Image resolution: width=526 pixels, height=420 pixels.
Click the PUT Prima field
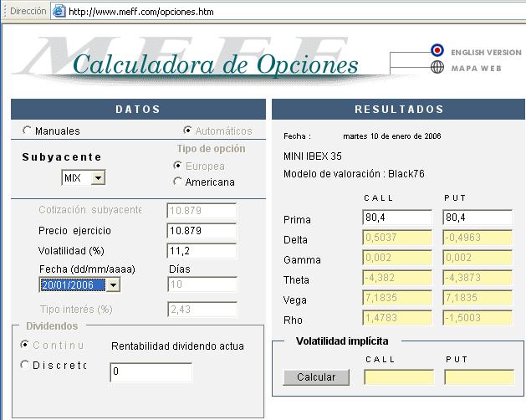click(x=477, y=218)
